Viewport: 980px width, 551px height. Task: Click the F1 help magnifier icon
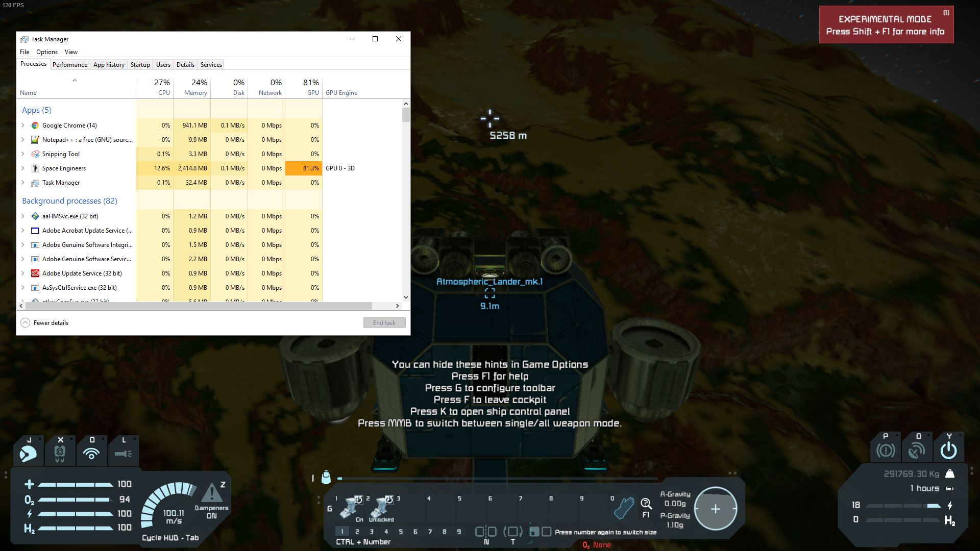tap(646, 505)
